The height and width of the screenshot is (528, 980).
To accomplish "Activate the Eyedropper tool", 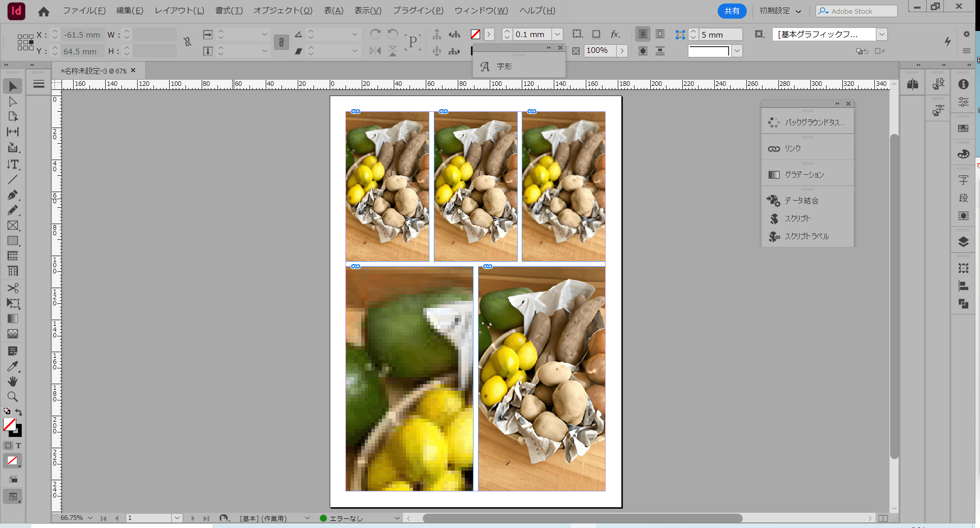I will tap(13, 366).
